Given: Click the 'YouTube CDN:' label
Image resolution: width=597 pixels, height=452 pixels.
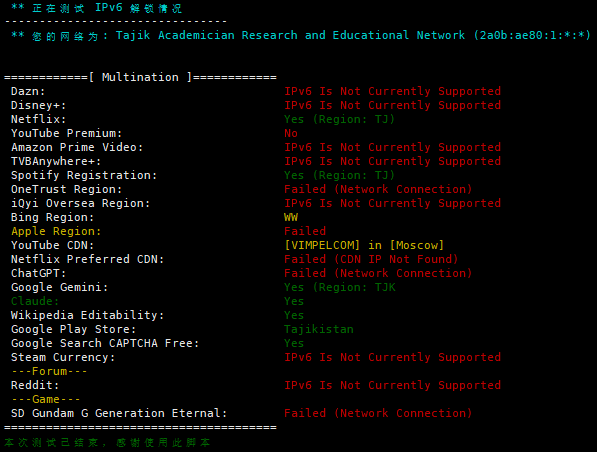Looking at the screenshot, I should [52, 245].
